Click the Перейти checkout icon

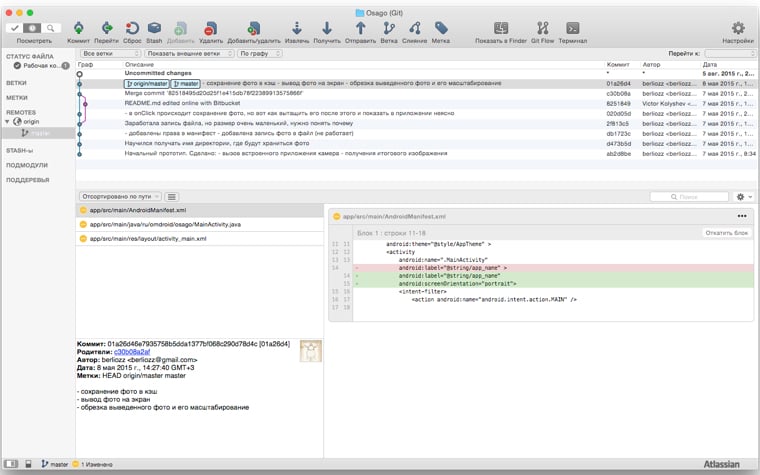(x=107, y=28)
